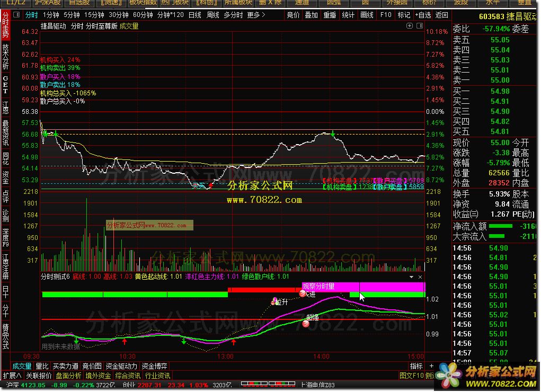Click 统计 toolbar button

348,15
